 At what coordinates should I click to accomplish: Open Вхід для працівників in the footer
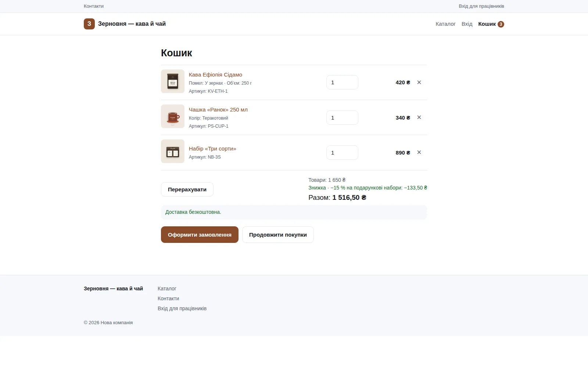(182, 308)
